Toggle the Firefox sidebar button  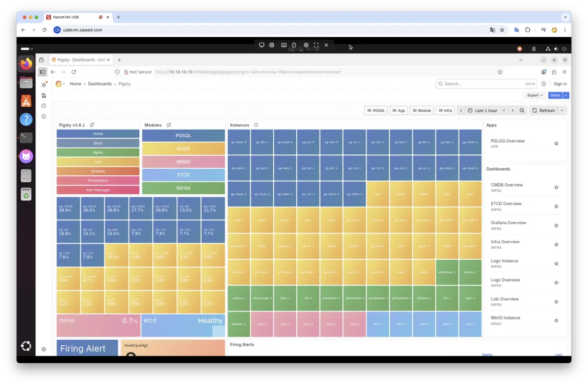42,72
